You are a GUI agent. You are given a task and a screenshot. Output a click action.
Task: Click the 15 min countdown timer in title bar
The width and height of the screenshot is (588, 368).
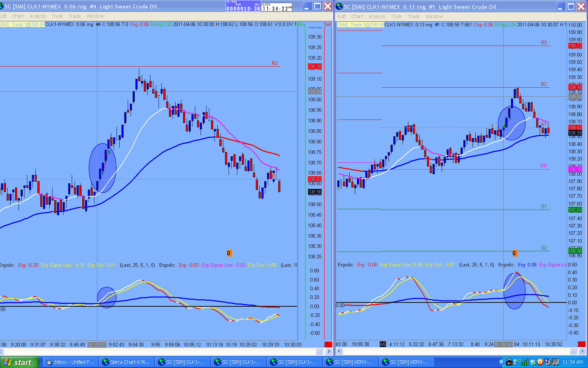[x=243, y=6]
